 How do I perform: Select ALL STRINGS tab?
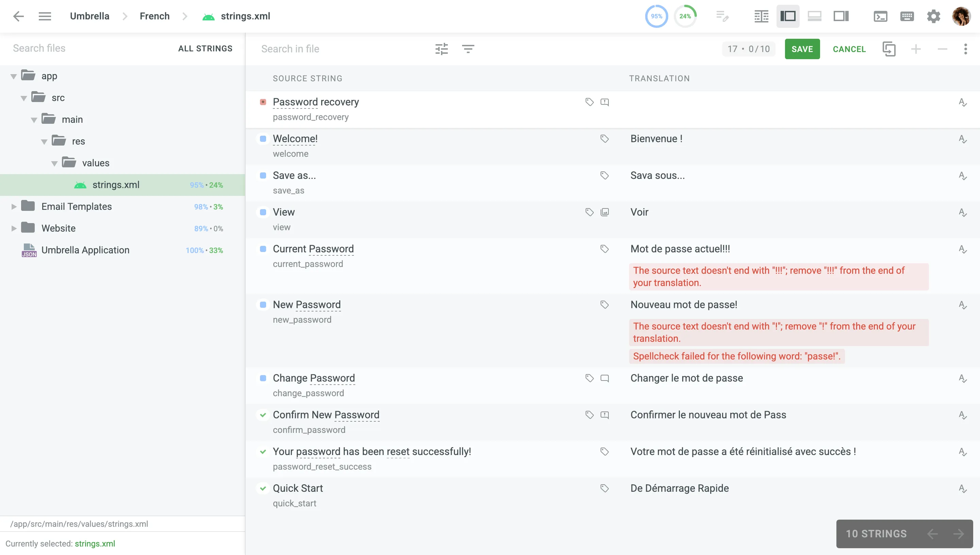(x=205, y=48)
